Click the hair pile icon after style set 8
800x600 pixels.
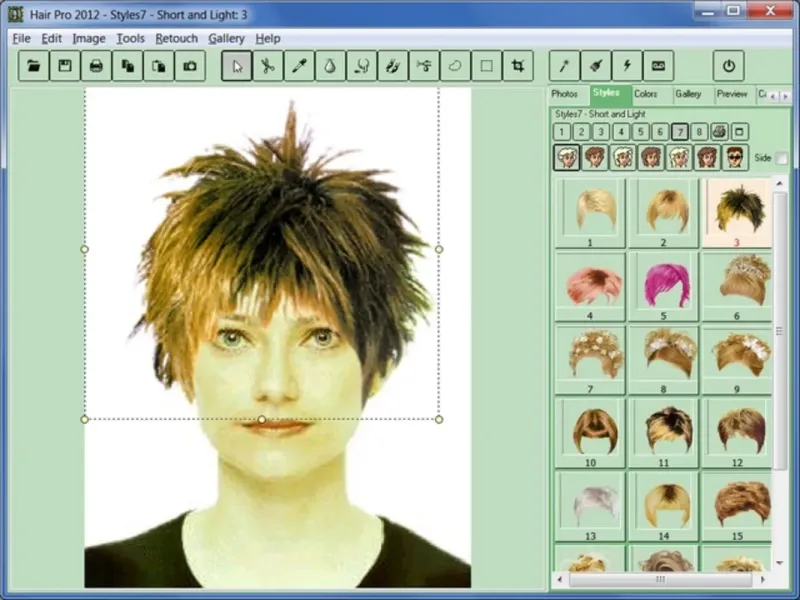(x=719, y=132)
